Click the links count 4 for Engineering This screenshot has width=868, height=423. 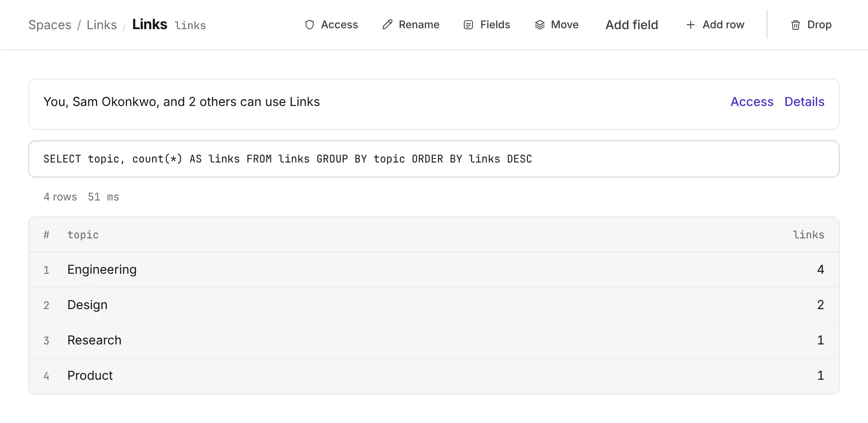(x=820, y=270)
